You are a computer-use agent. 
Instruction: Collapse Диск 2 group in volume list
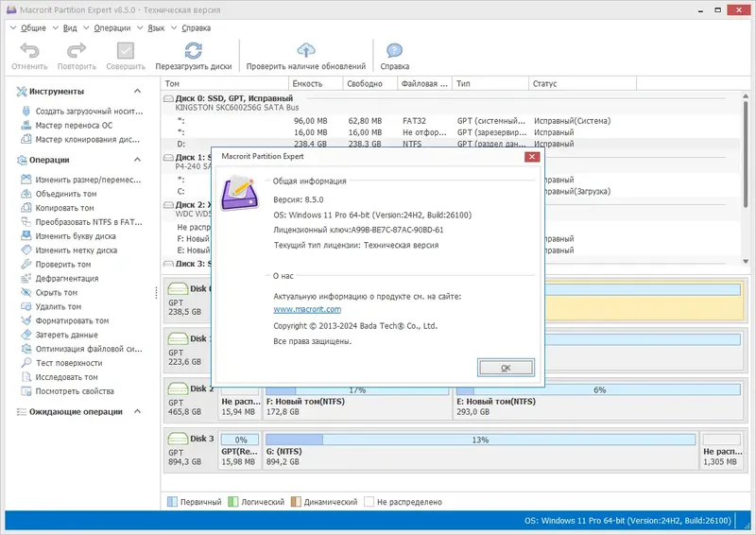coord(168,204)
